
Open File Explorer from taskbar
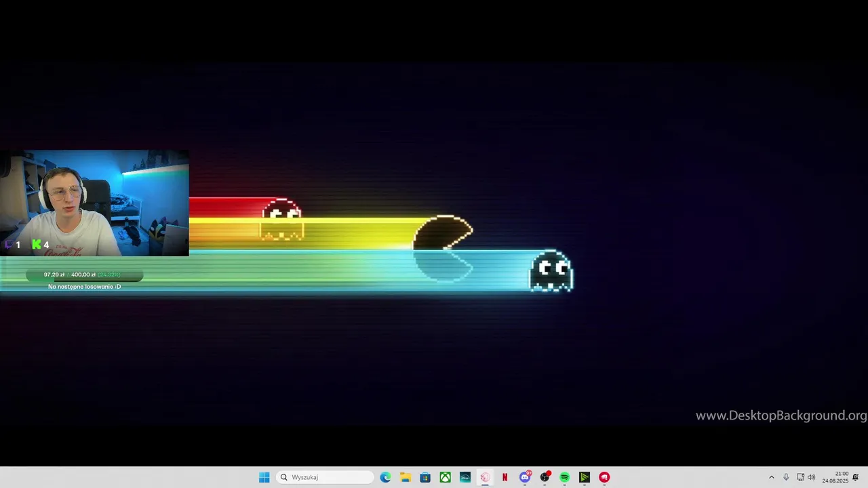tap(406, 477)
